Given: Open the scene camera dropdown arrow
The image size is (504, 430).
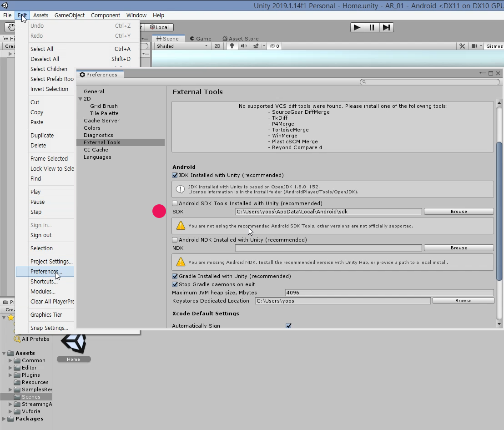Looking at the screenshot, I should point(481,46).
